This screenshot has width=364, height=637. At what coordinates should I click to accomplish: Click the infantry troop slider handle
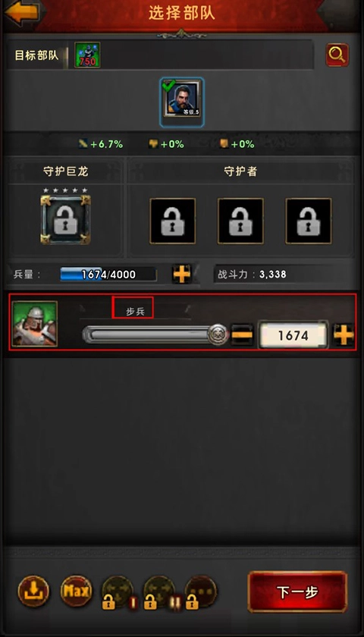(218, 334)
